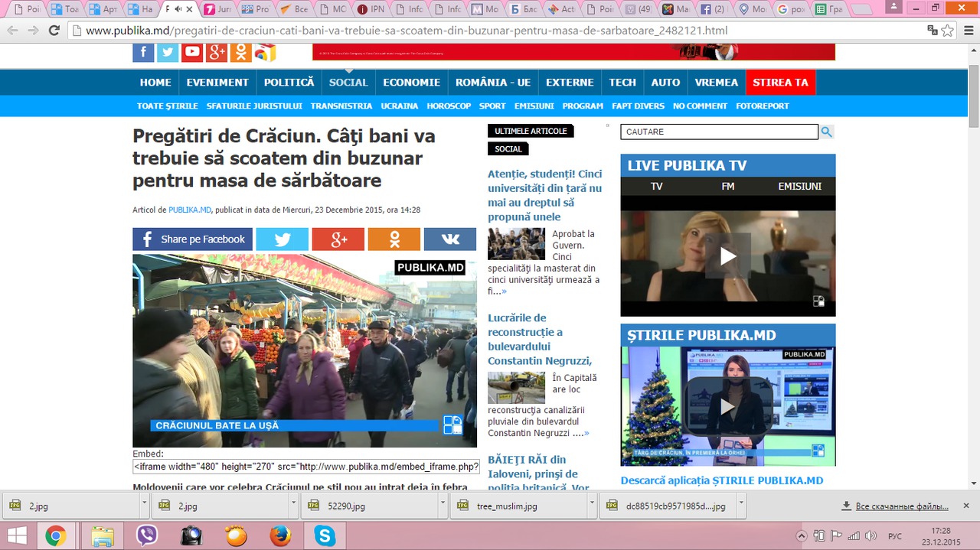Image resolution: width=980 pixels, height=550 pixels.
Task: Open File Explorer from taskbar
Action: 103,535
